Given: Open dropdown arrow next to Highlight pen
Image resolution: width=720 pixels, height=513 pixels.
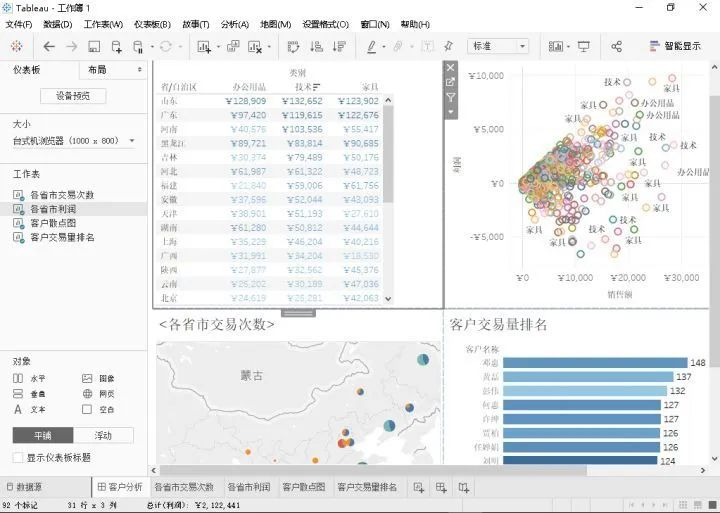Looking at the screenshot, I should [384, 47].
